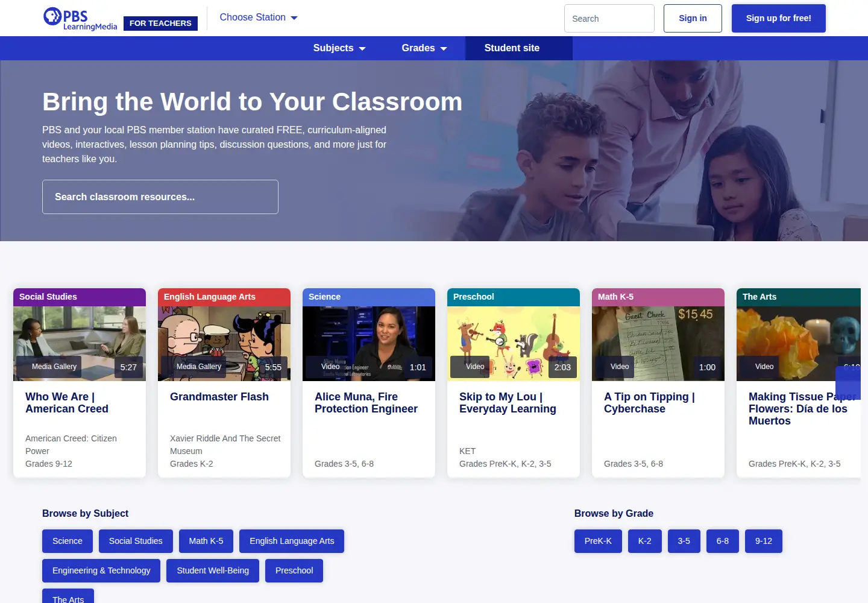Click Sign up for free button
This screenshot has height=603, width=868.
(779, 19)
